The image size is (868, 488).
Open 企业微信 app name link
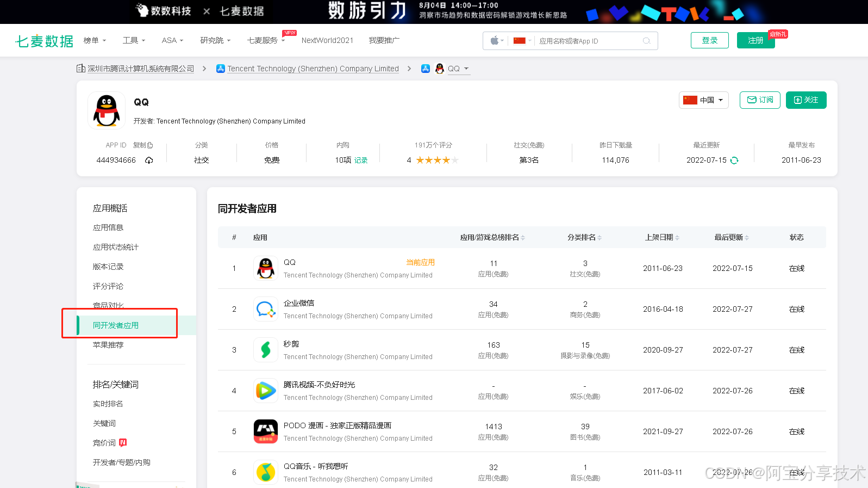(x=299, y=303)
